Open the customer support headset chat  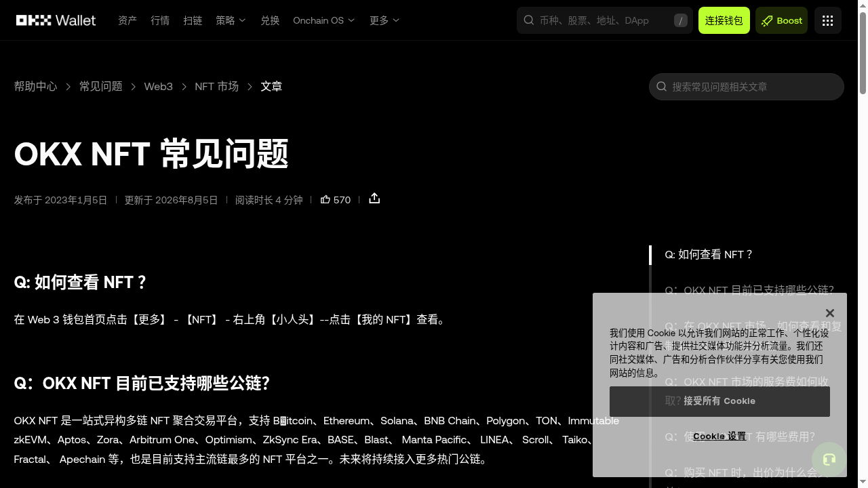(829, 460)
